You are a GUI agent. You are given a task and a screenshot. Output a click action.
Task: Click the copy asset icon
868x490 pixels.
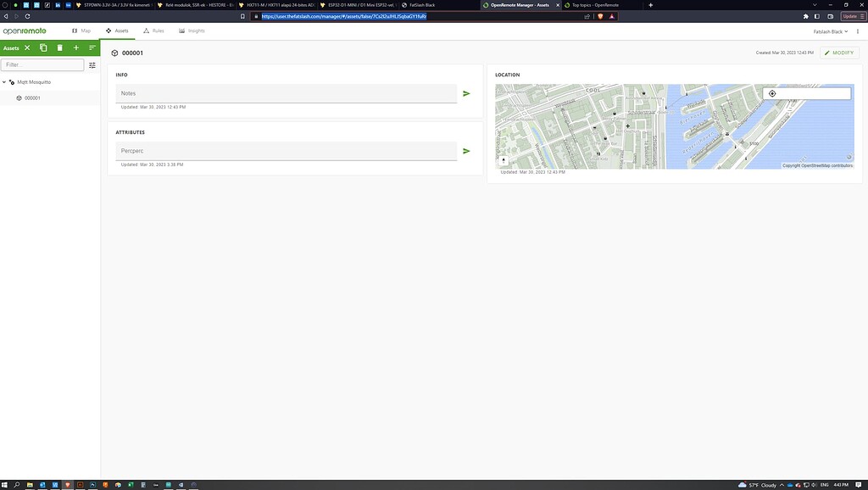pos(43,48)
